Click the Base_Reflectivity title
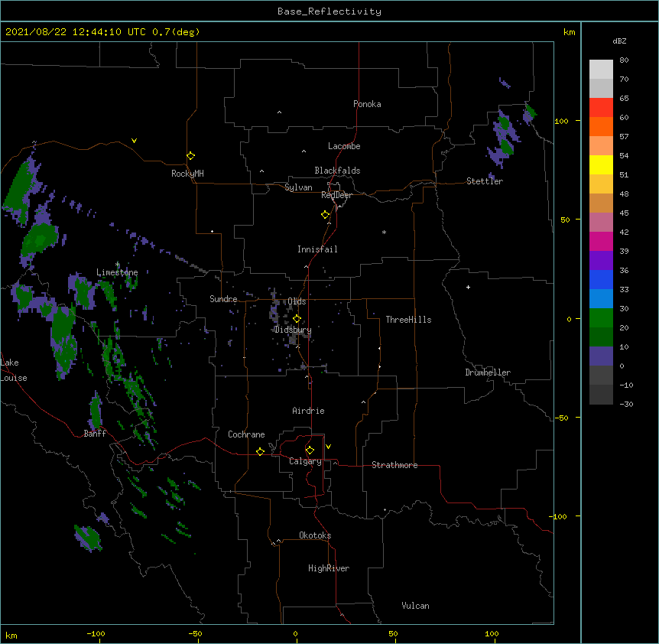The height and width of the screenshot is (644, 659). pos(329,11)
